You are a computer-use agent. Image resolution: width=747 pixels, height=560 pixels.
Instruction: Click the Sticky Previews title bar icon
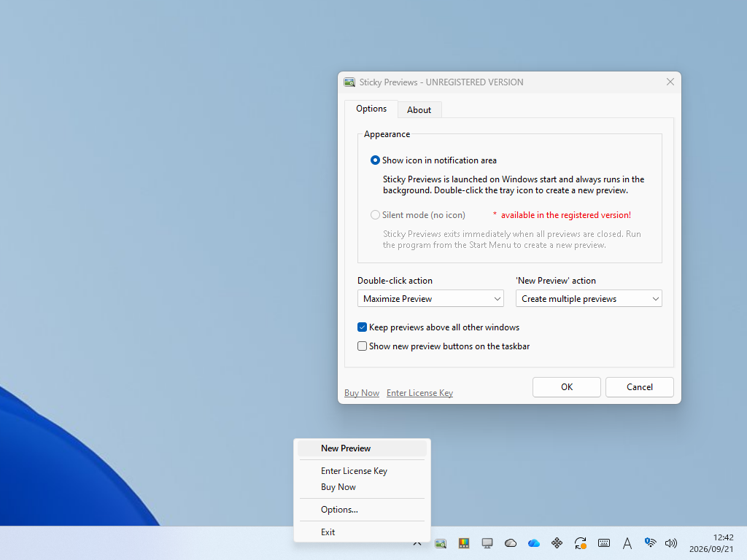pos(349,82)
